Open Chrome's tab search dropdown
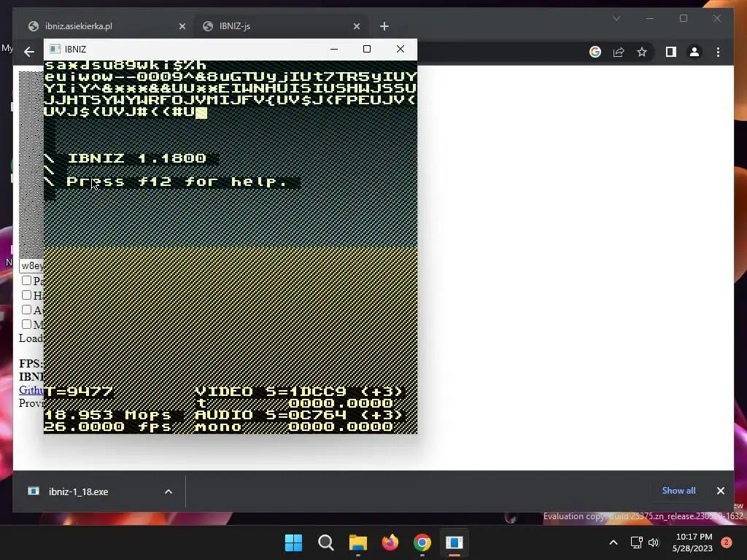Viewport: 747px width, 560px height. click(x=616, y=18)
